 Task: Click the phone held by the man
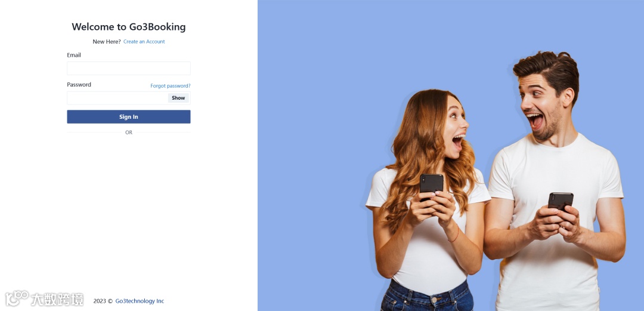561,201
